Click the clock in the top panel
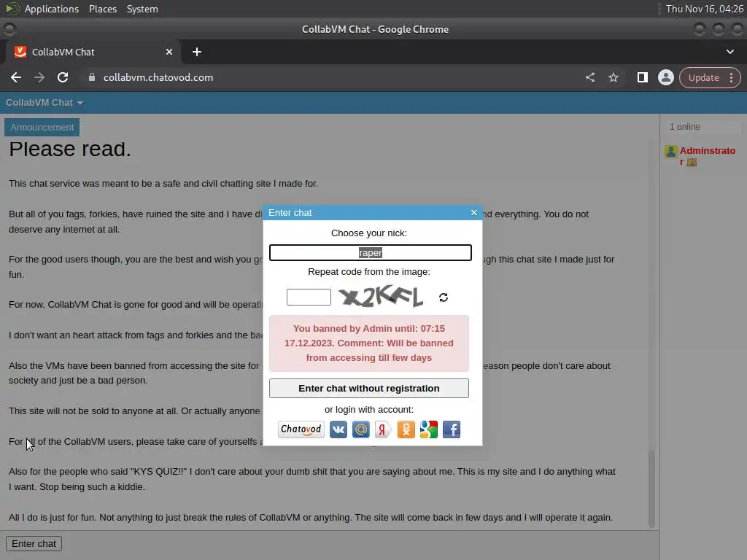747x560 pixels. pyautogui.click(x=704, y=9)
